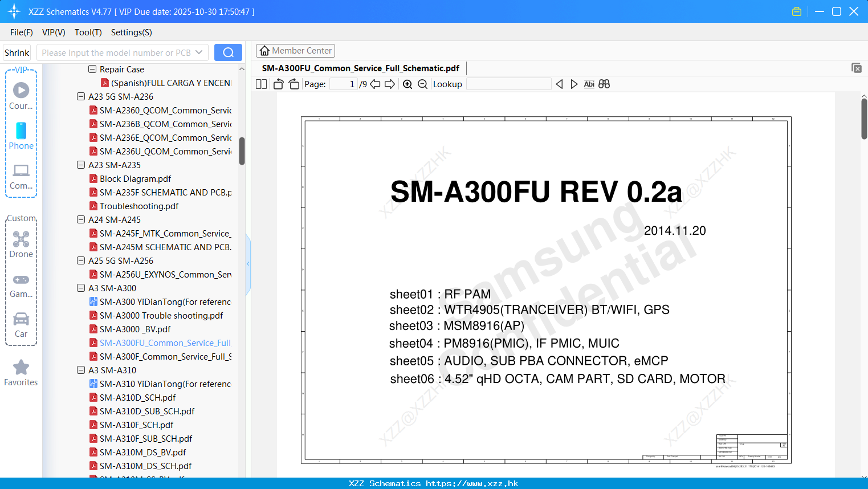The height and width of the screenshot is (489, 868).
Task: Click the Shrink button
Action: (17, 52)
